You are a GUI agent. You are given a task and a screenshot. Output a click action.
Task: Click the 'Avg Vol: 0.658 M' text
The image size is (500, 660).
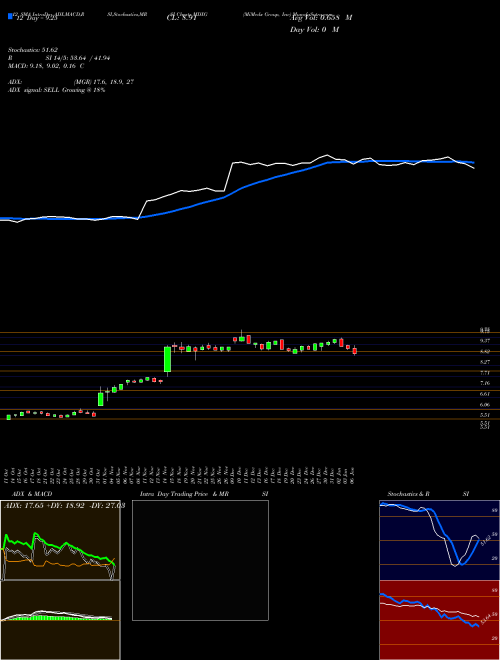pos(321,18)
